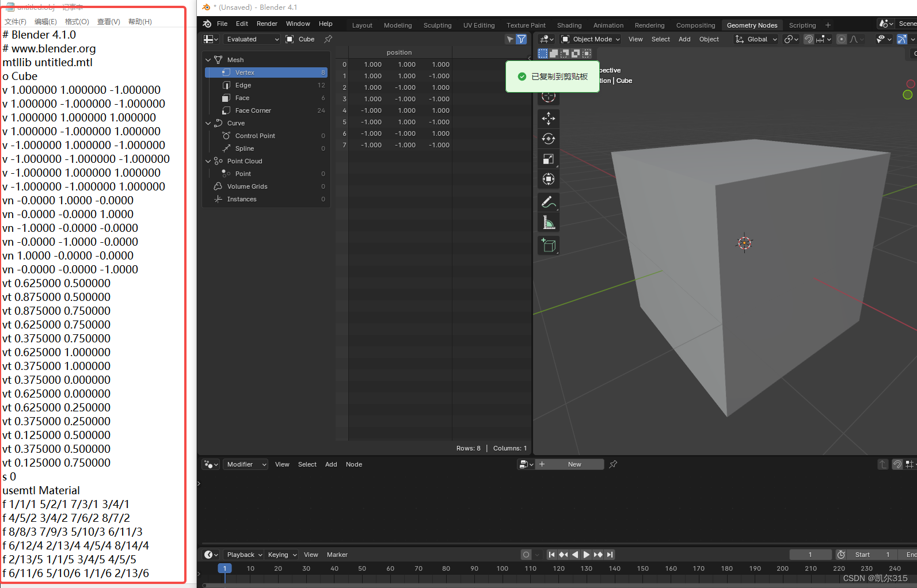Switch to the Scripting workspace tab
Image resolution: width=917 pixels, height=588 pixels.
[802, 25]
